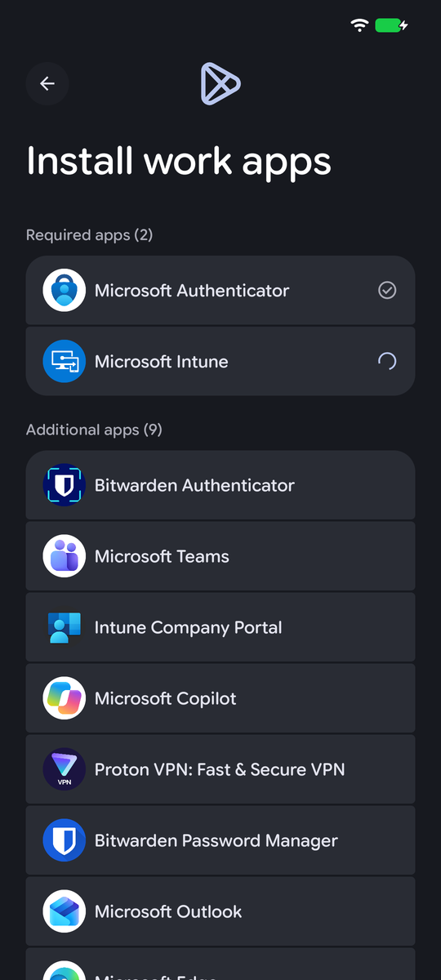Tap the battery charging indicator
The image size is (441, 980).
391,25
